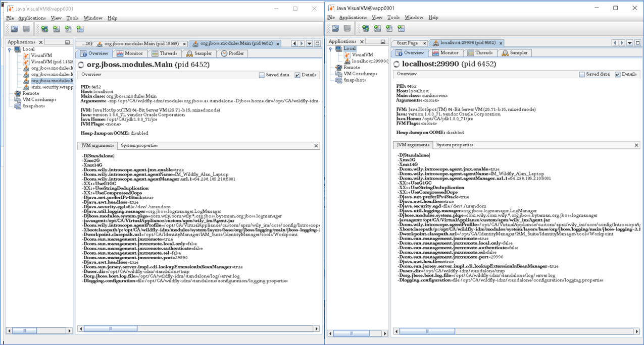Uncheck Details checkbox in left window
644x345 pixels.
298,75
